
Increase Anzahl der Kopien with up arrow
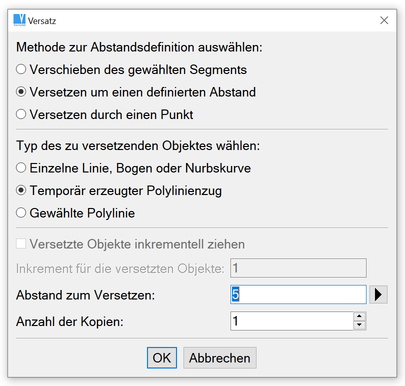[359, 317]
